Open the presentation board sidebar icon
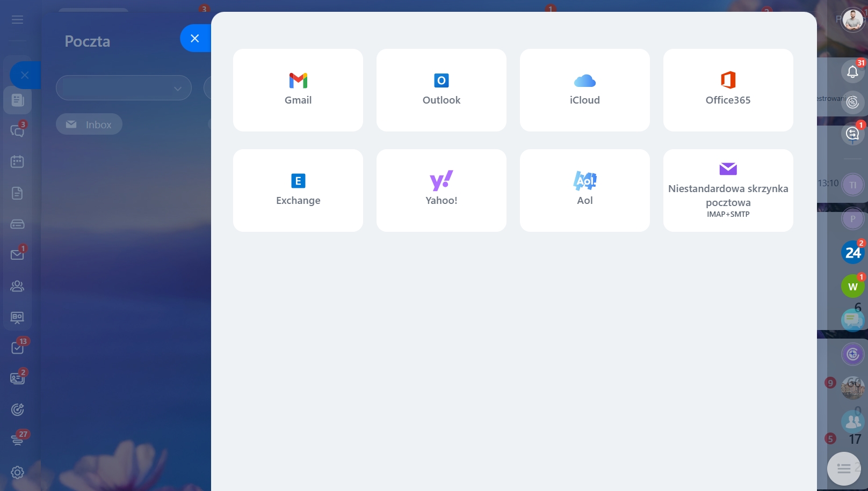Viewport: 868px width, 491px height. point(17,318)
